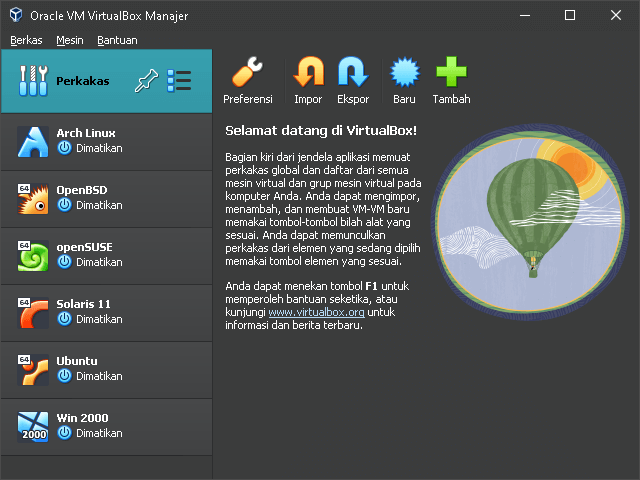Screen dimensions: 640x480
Task: Toggle the pin icon beside Perkakas
Action: pyautogui.click(x=146, y=82)
